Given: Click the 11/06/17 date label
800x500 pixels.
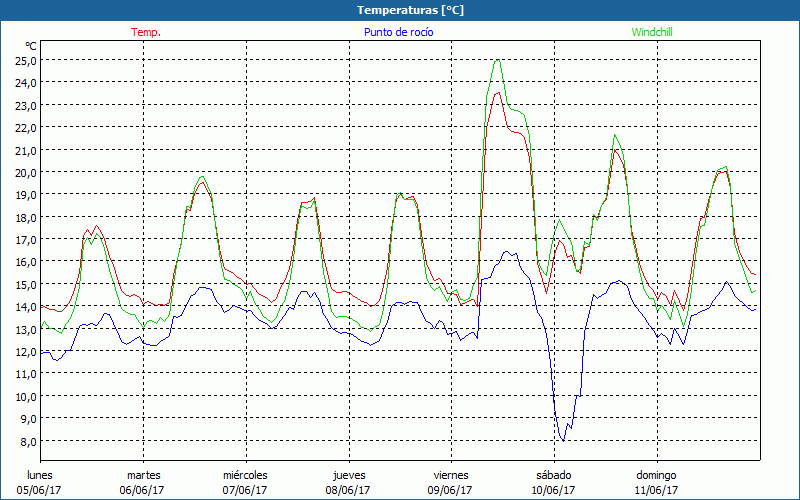Looking at the screenshot, I should tap(656, 490).
